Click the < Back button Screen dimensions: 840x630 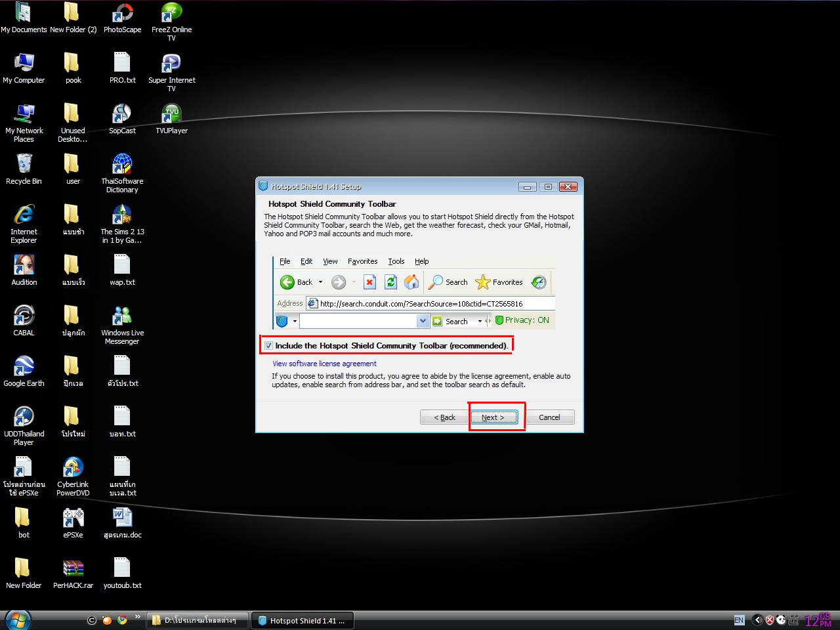click(444, 417)
